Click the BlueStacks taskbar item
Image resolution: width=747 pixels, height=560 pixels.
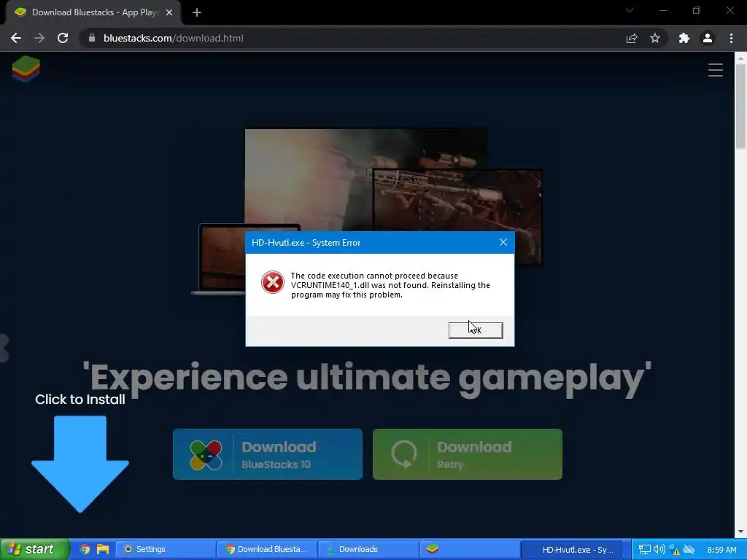coord(469,549)
